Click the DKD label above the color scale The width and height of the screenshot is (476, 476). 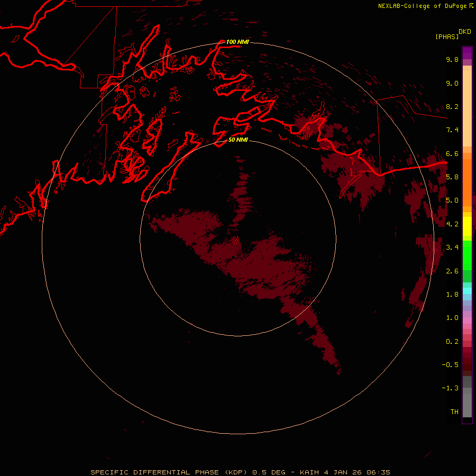(x=464, y=32)
